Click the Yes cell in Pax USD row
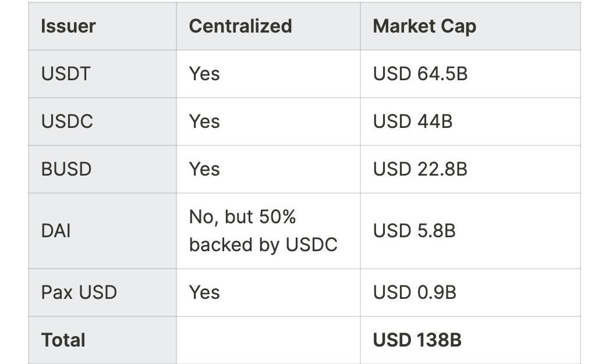 click(x=204, y=292)
